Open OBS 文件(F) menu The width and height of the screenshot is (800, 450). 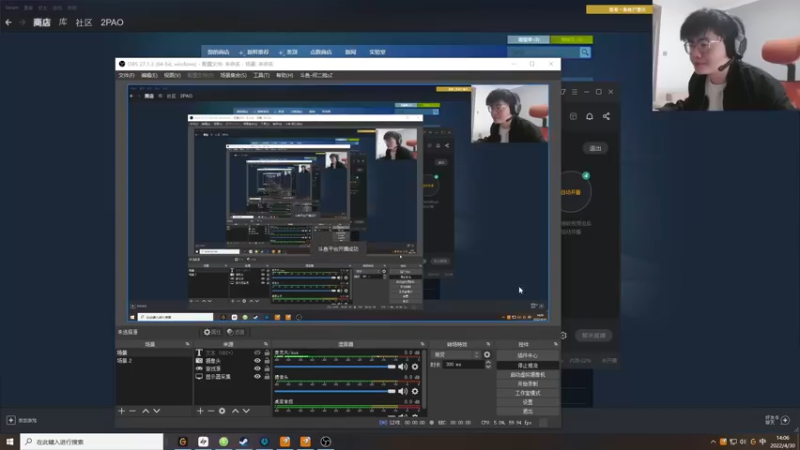tap(126, 76)
